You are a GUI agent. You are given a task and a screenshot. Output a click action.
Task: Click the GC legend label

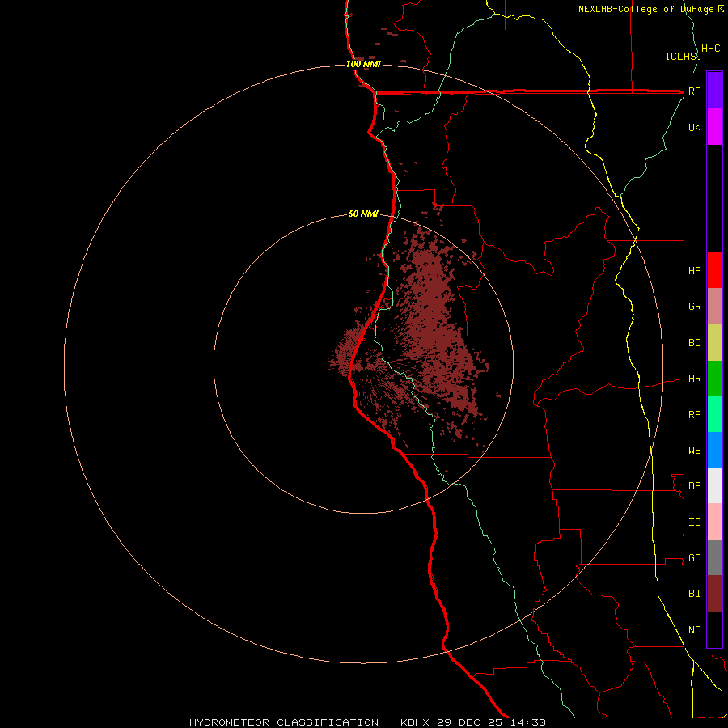click(x=695, y=558)
